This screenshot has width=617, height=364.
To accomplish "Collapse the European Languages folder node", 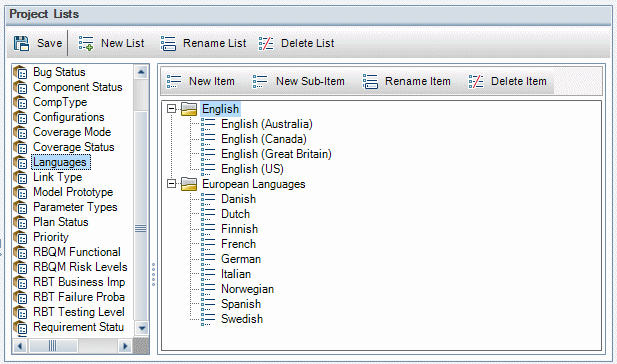I will point(172,183).
